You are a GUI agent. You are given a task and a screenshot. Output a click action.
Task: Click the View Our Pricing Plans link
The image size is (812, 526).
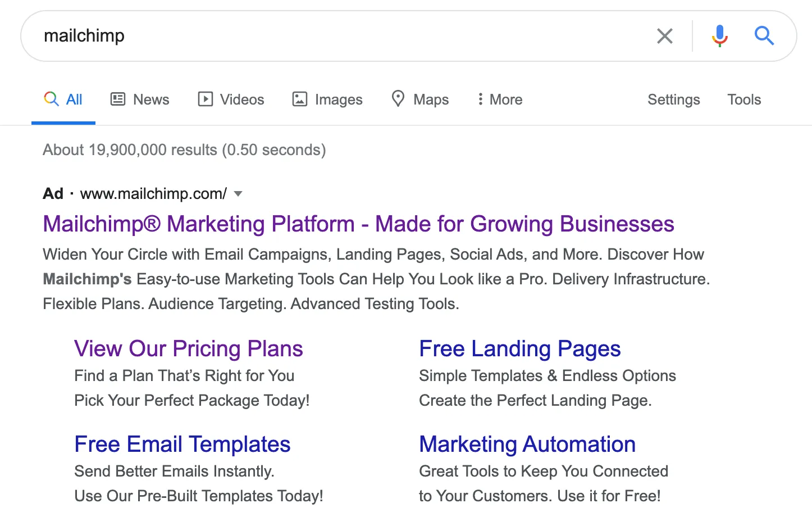pos(188,348)
